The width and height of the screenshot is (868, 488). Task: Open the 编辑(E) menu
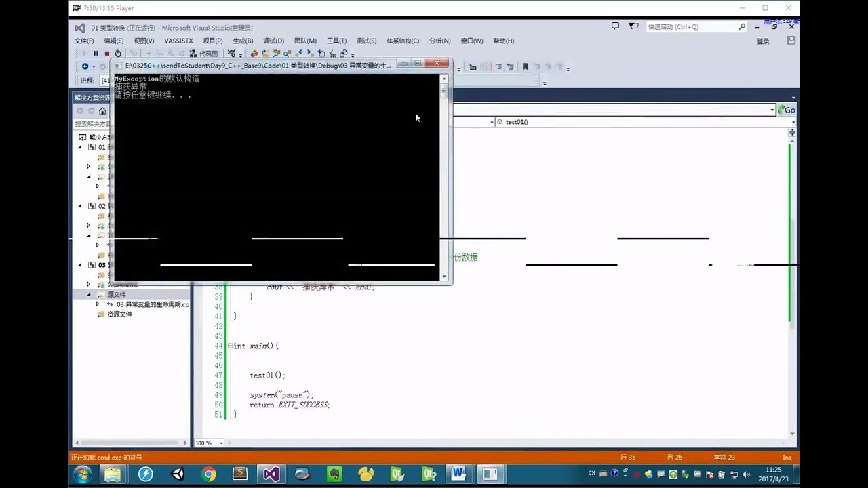pos(113,41)
